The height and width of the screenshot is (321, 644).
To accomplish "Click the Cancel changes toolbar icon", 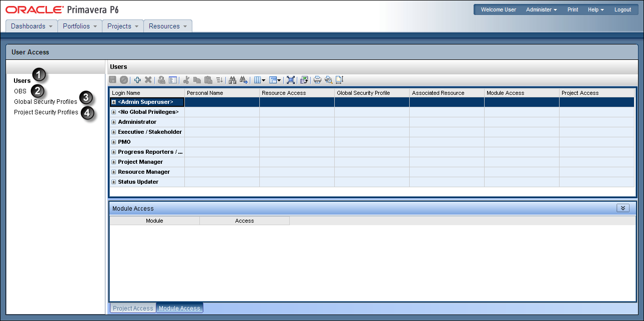I will [123, 80].
